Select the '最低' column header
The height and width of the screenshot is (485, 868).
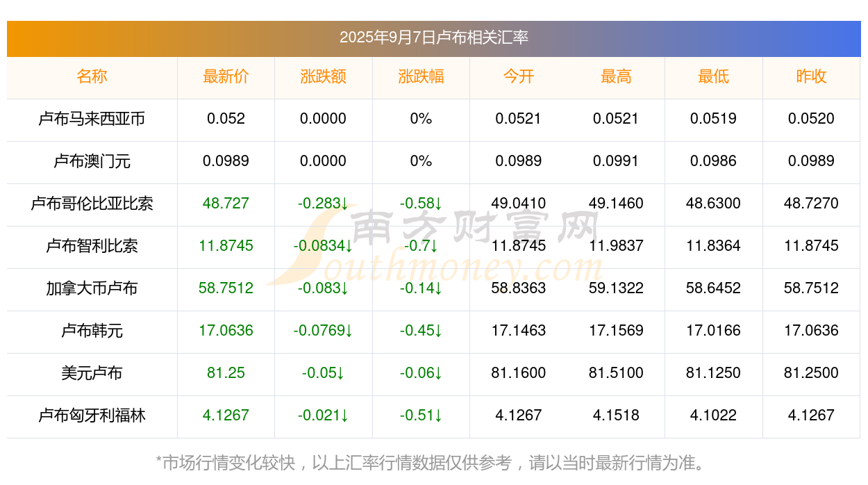click(714, 76)
